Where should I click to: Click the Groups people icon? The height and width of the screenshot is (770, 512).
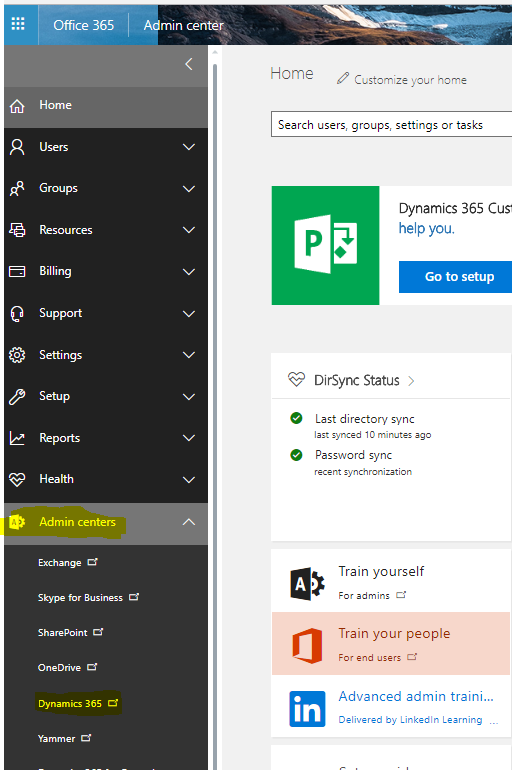[17, 189]
